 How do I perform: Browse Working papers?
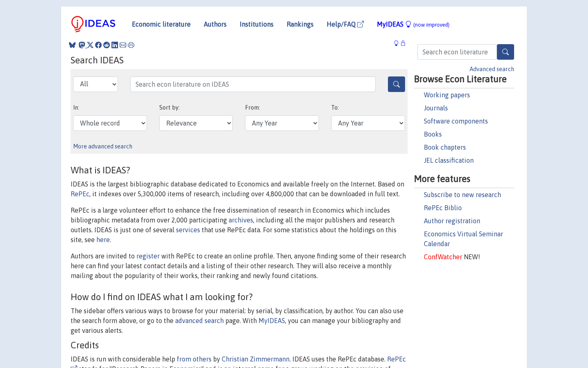coord(447,95)
